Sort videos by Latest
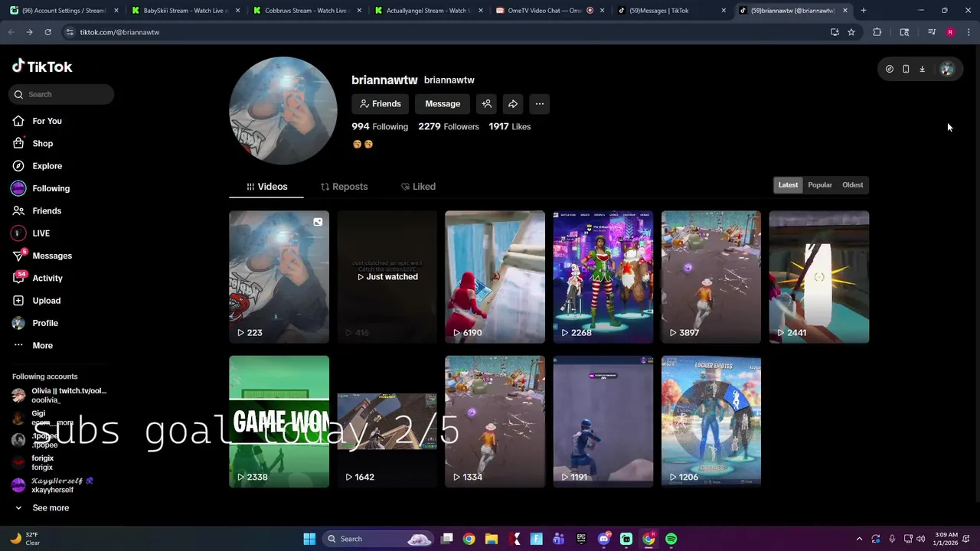The image size is (980, 551). pyautogui.click(x=788, y=185)
